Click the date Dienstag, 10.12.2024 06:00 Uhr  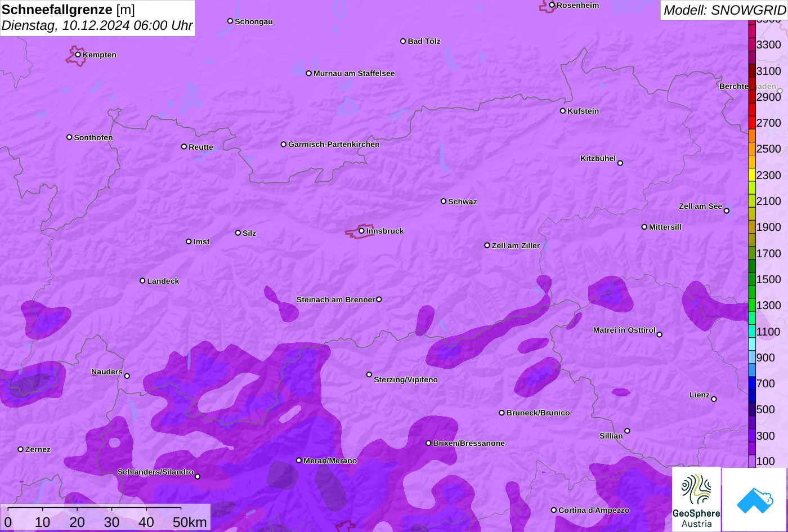click(x=97, y=25)
